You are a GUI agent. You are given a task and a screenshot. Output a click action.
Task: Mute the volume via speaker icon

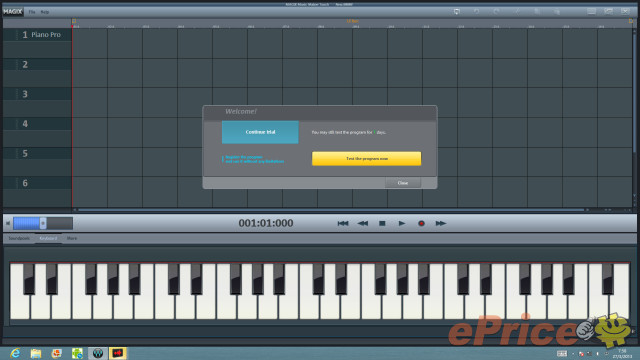point(8,223)
